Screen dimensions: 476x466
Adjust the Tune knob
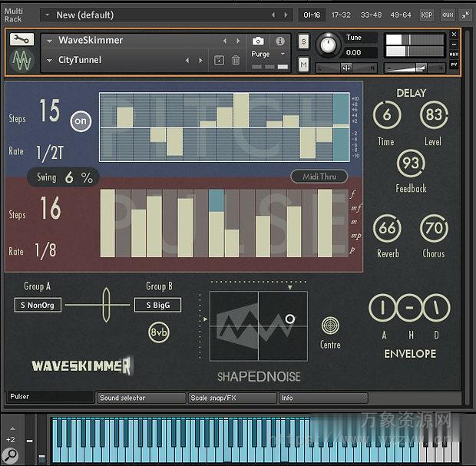coord(328,45)
